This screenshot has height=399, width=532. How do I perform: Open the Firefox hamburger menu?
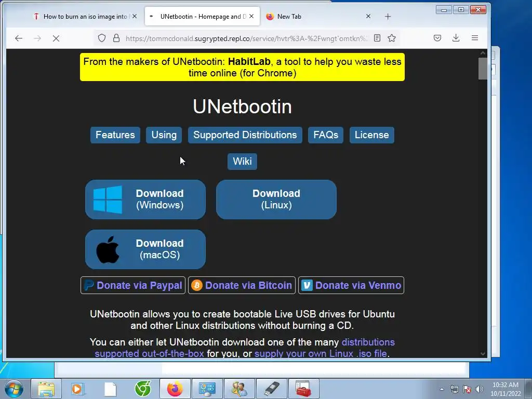click(475, 38)
